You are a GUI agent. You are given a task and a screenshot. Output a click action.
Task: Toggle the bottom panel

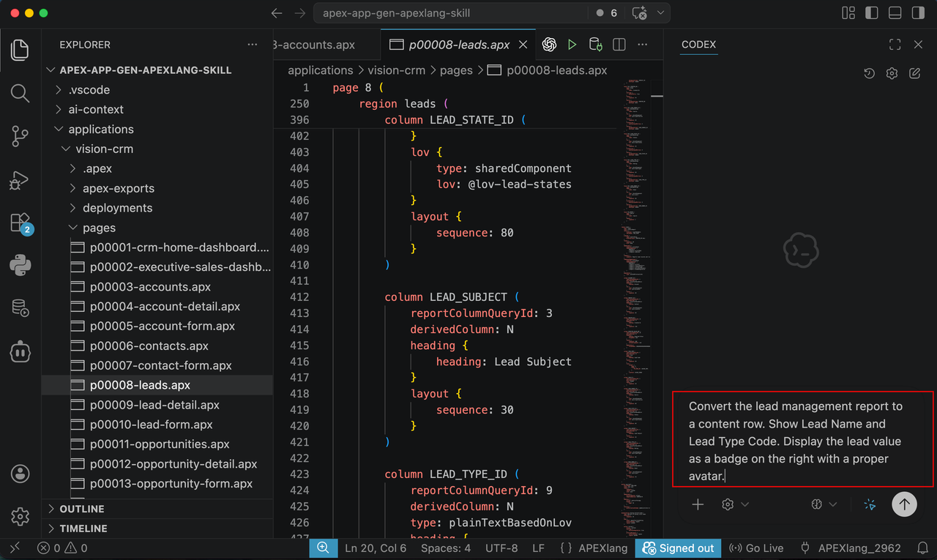[894, 13]
